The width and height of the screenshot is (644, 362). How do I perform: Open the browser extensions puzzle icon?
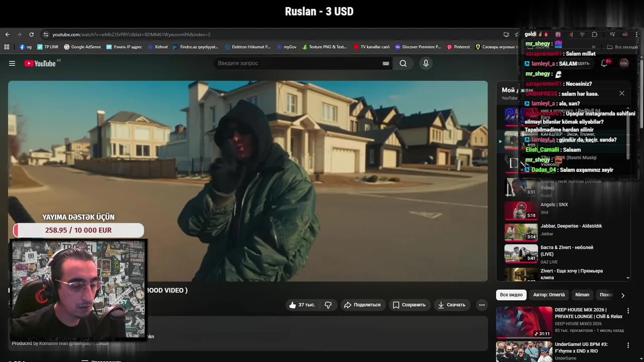594,35
